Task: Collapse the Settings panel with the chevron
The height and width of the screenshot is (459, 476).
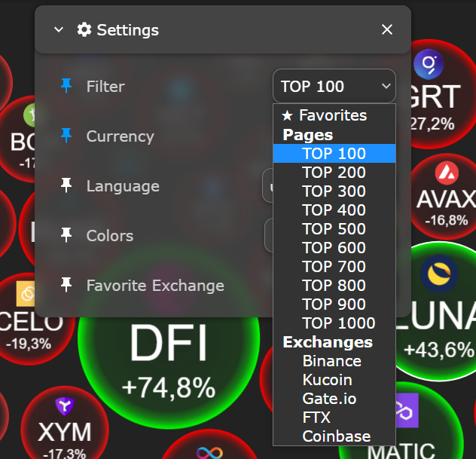Action: click(x=58, y=29)
